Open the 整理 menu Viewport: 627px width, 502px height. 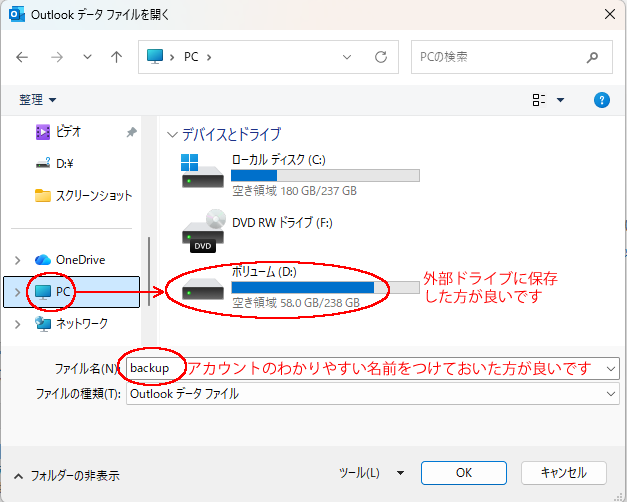pyautogui.click(x=38, y=99)
